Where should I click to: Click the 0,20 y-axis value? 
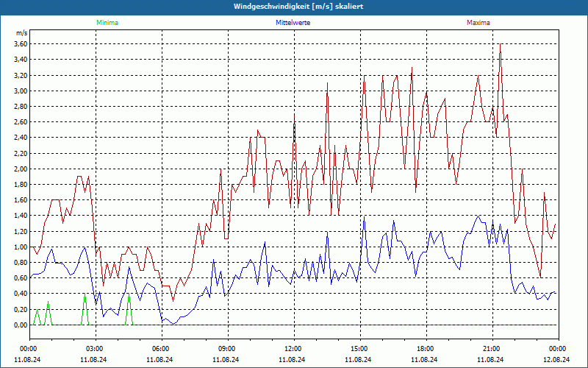click(21, 309)
